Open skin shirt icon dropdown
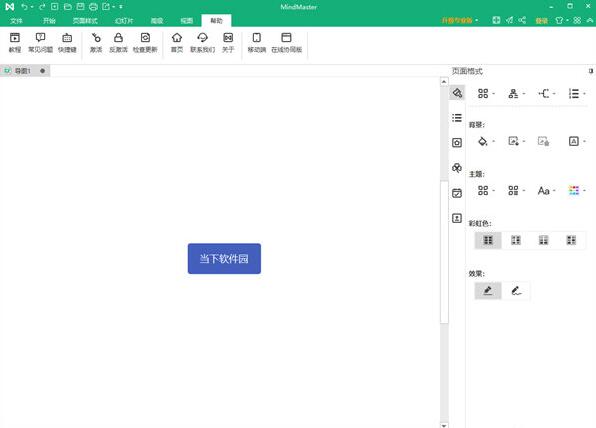 tap(561, 20)
